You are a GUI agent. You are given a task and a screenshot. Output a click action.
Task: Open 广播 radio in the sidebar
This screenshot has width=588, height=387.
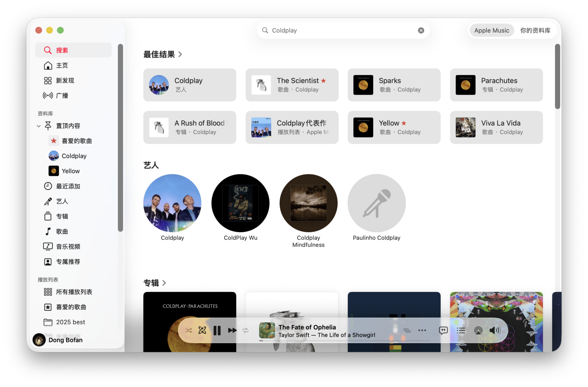point(62,96)
